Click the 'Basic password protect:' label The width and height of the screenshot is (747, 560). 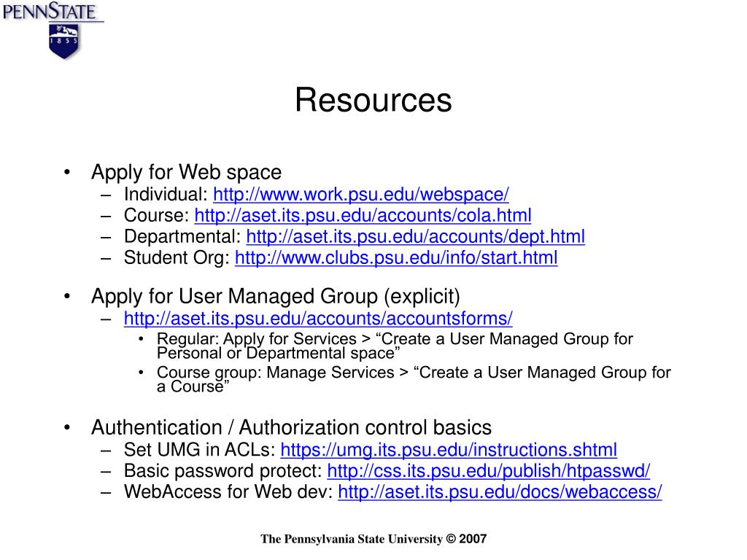(223, 470)
